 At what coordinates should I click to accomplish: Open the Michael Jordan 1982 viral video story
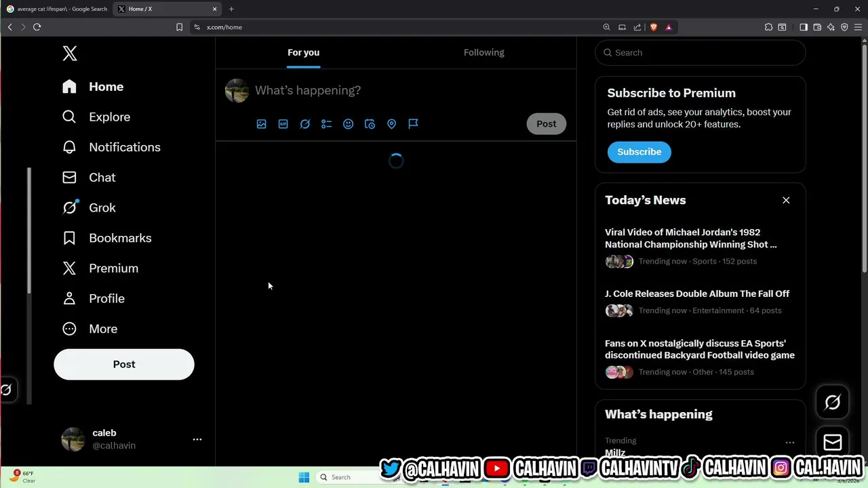point(701,247)
